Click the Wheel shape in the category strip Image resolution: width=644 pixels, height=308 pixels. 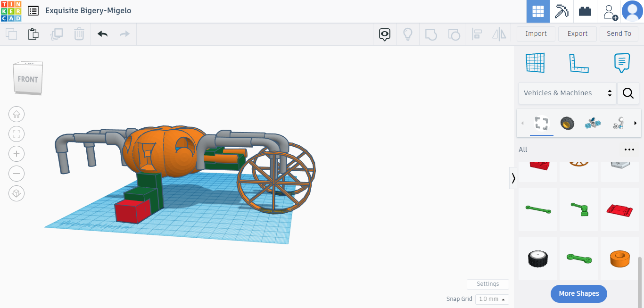tap(567, 123)
